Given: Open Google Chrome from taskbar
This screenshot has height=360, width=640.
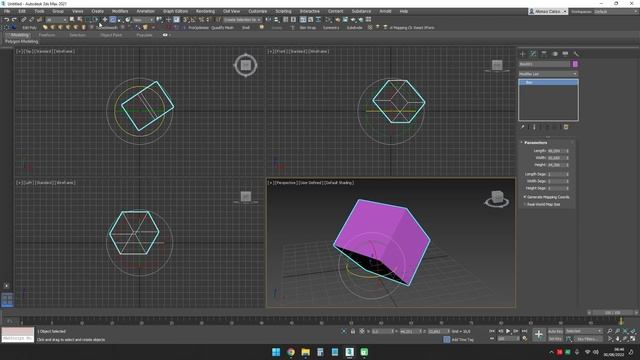Looking at the screenshot, I should coord(291,352).
